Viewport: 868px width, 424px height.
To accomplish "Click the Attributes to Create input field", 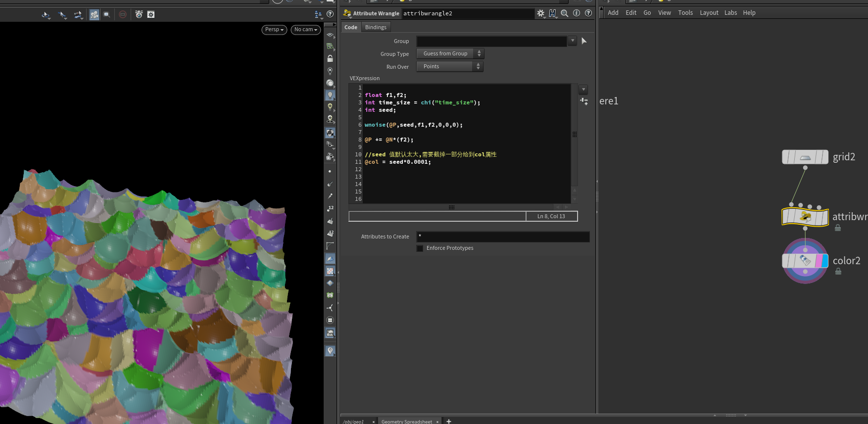I will [503, 237].
